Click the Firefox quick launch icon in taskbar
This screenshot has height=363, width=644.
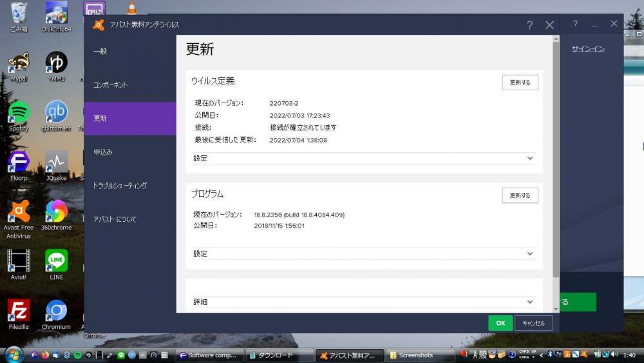click(x=45, y=355)
